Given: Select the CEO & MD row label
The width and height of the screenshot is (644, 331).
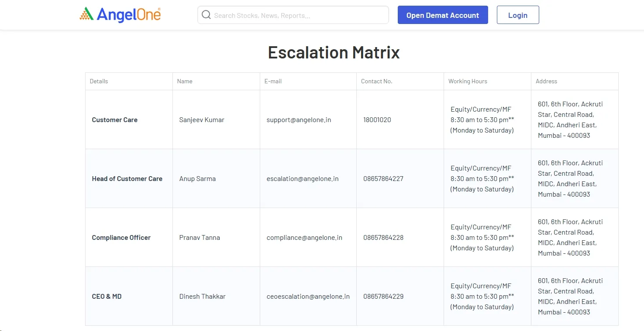Looking at the screenshot, I should pos(107,297).
